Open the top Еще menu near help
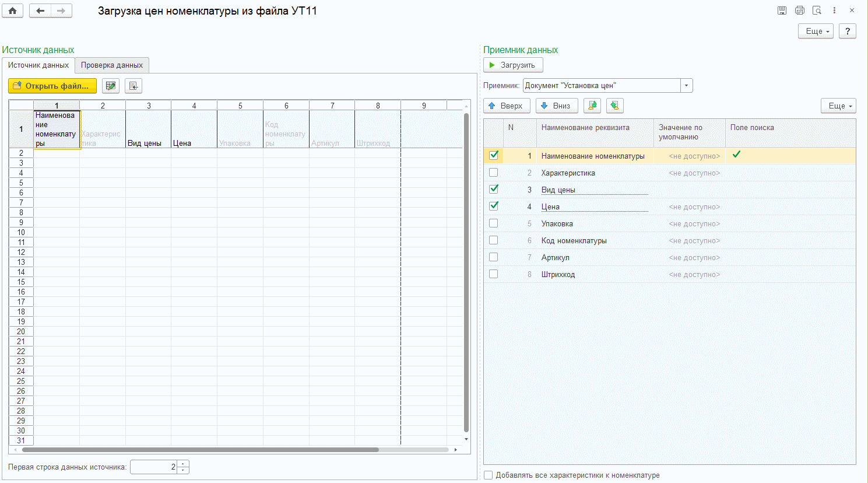This screenshot has width=868, height=483. [x=816, y=31]
